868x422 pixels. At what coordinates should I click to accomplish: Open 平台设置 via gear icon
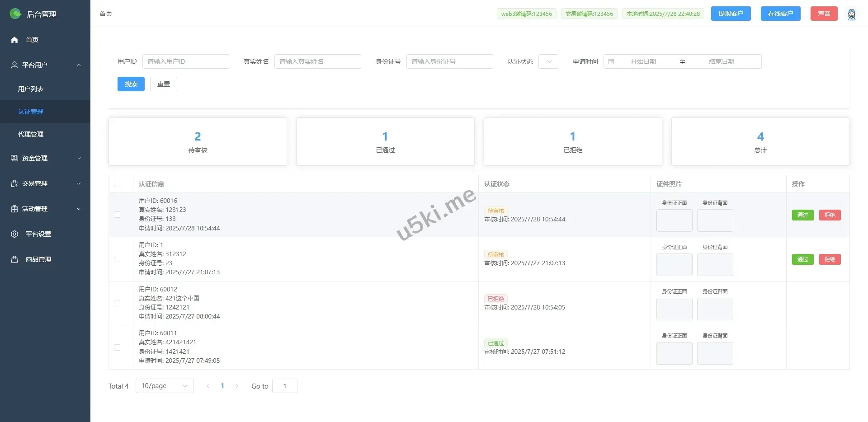[x=14, y=234]
